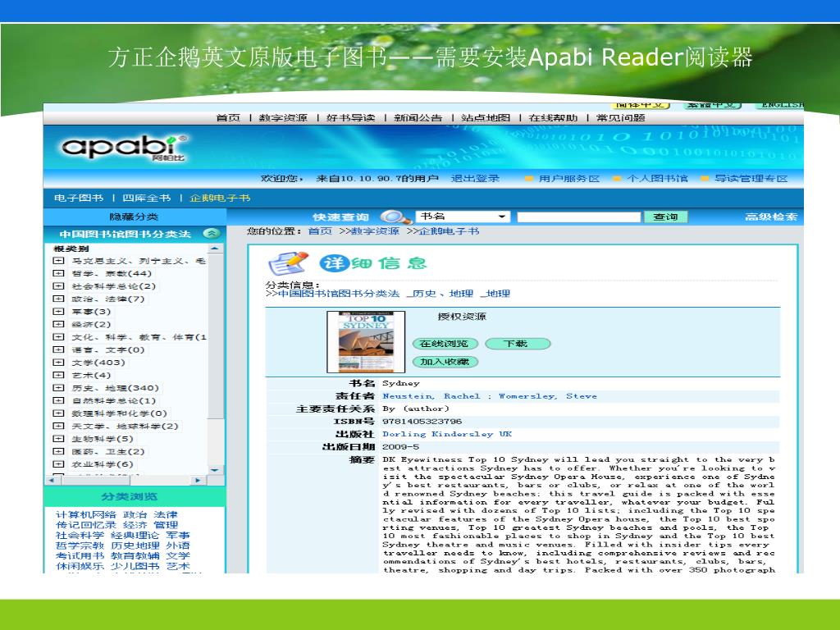Click 数字资源 in the breadcrumb path

(x=374, y=231)
